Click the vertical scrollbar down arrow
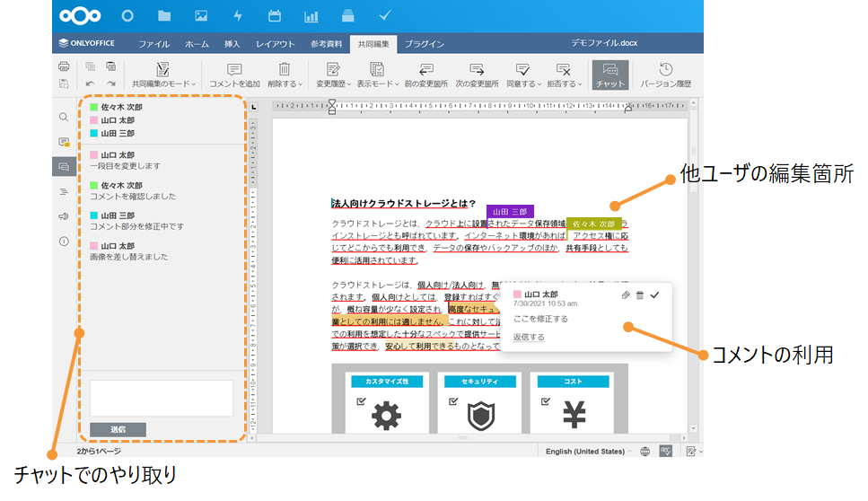Viewport: 868px width, 501px height. coord(693,429)
